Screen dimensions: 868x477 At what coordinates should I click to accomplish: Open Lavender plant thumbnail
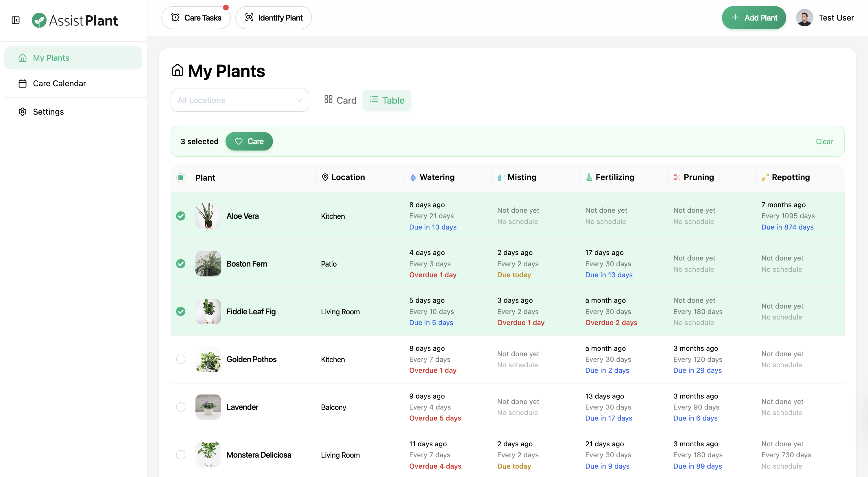[208, 407]
